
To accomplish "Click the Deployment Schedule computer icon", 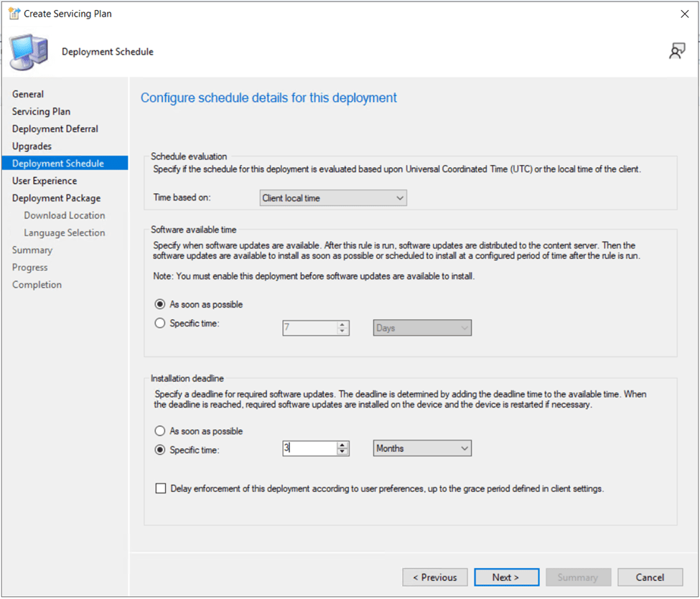I will pos(29,52).
